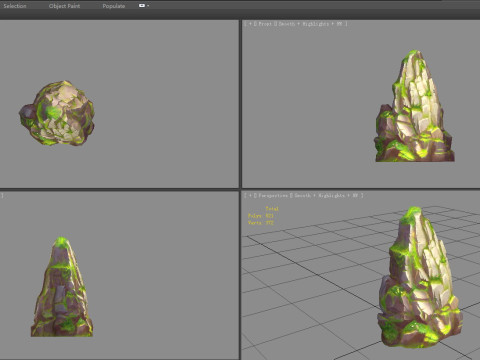Click the Perspective view name label
Image resolution: width=480 pixels, height=360 pixels.
pos(273,196)
